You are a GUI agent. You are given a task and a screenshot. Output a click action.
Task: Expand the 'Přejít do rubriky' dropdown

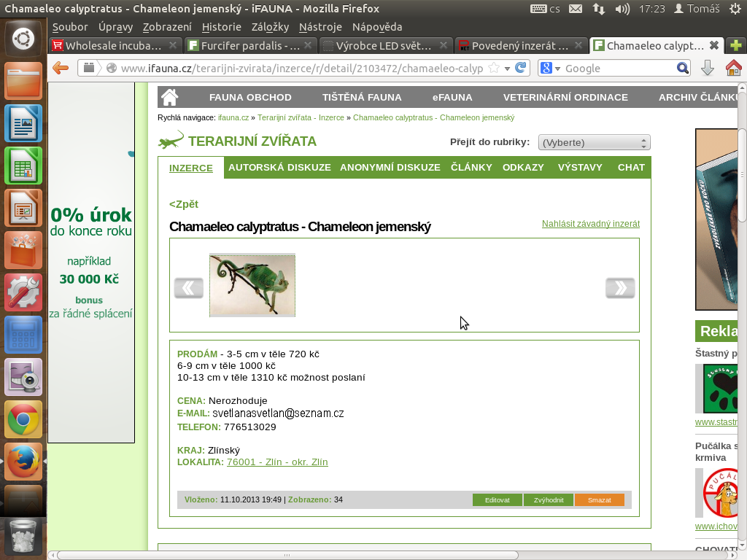(x=594, y=142)
